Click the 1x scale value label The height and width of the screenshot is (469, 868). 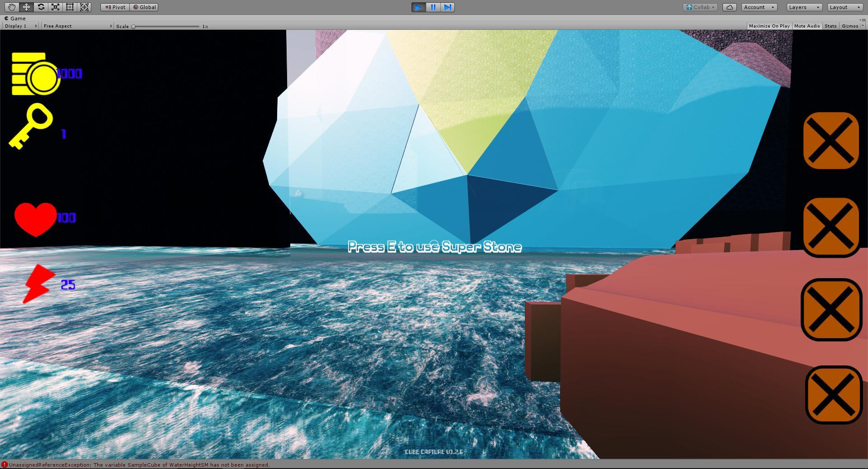[205, 26]
